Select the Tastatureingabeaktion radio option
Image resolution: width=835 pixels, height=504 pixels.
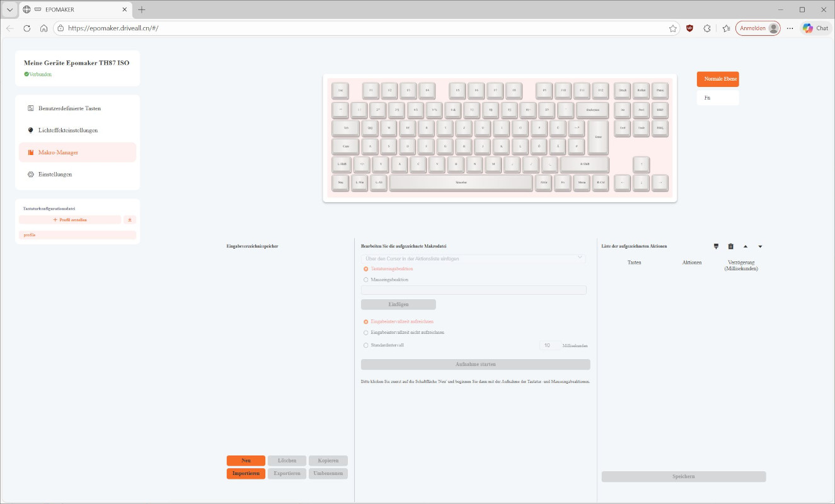(x=366, y=268)
